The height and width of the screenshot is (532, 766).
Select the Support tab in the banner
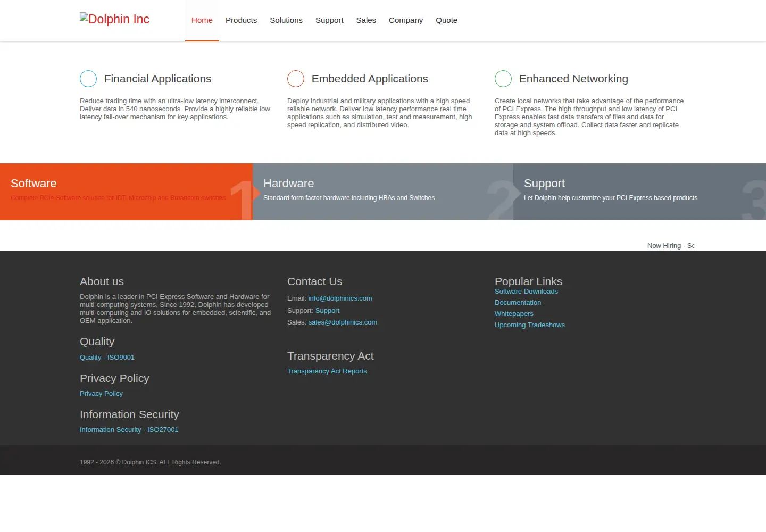[639, 192]
